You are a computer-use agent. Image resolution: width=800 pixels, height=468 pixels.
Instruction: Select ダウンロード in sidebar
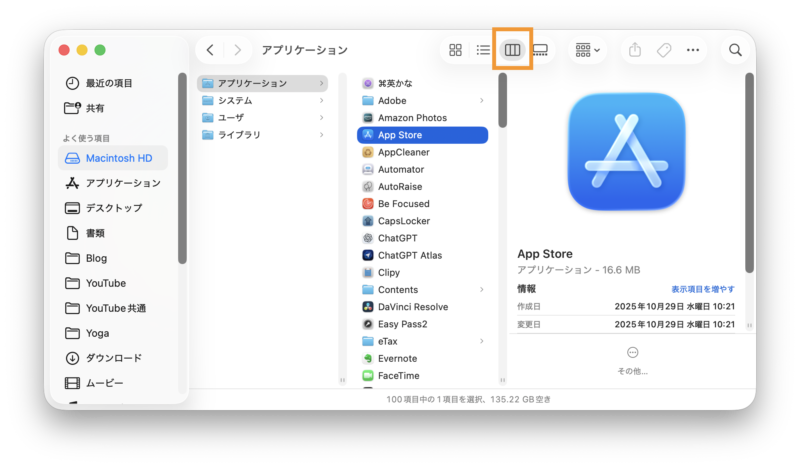click(113, 358)
